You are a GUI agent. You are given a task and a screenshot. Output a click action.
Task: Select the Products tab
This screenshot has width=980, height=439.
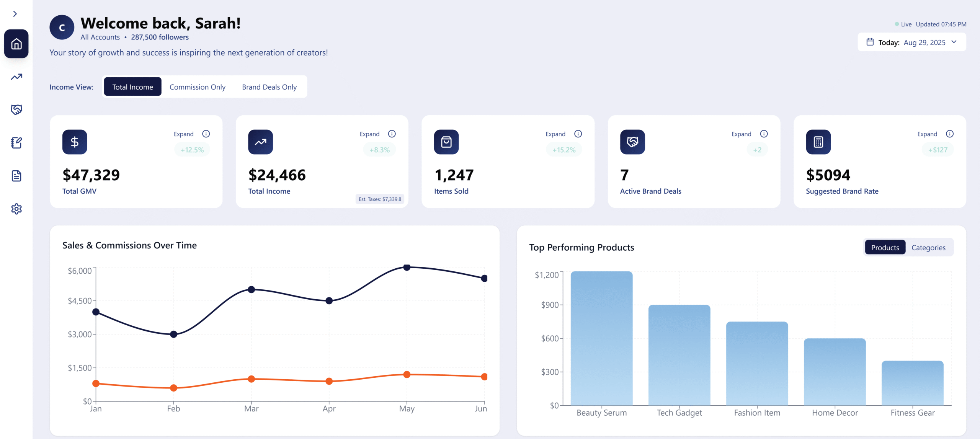coord(885,248)
